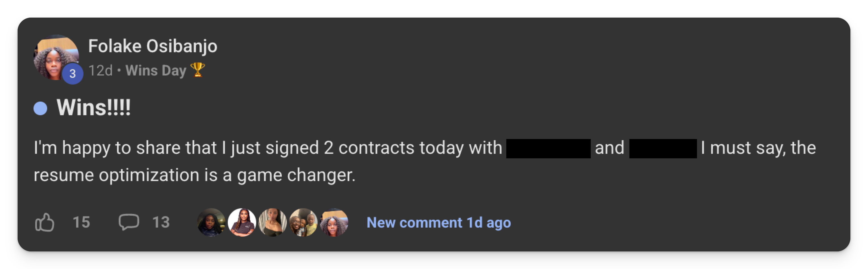Click the 12d post timestamp

(x=101, y=71)
